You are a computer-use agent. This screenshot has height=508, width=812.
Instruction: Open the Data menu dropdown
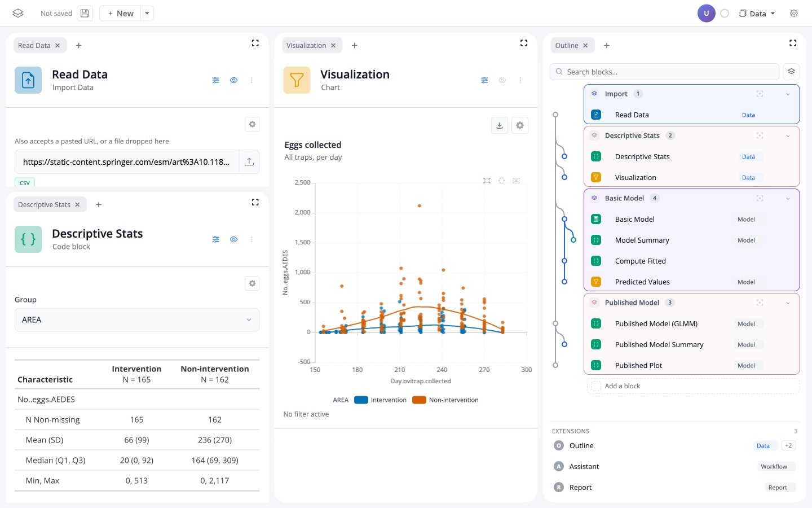coord(757,14)
